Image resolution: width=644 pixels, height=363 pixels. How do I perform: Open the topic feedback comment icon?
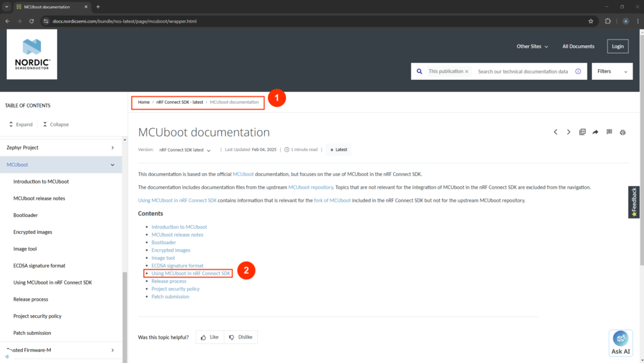click(609, 132)
